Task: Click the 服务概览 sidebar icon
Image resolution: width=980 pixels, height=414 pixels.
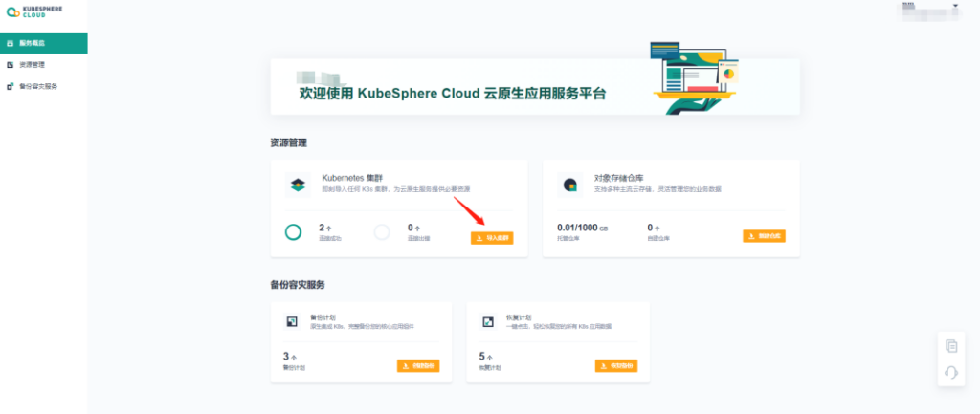Action: click(10, 43)
